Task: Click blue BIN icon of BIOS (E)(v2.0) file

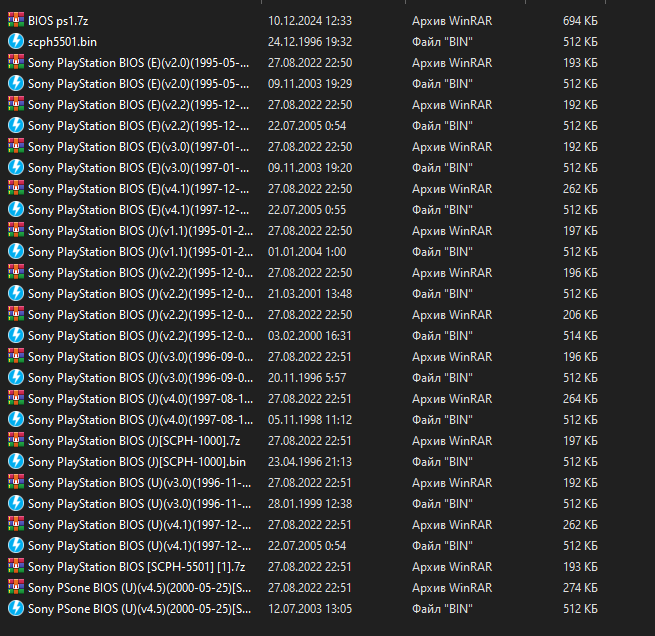Action: (x=16, y=83)
